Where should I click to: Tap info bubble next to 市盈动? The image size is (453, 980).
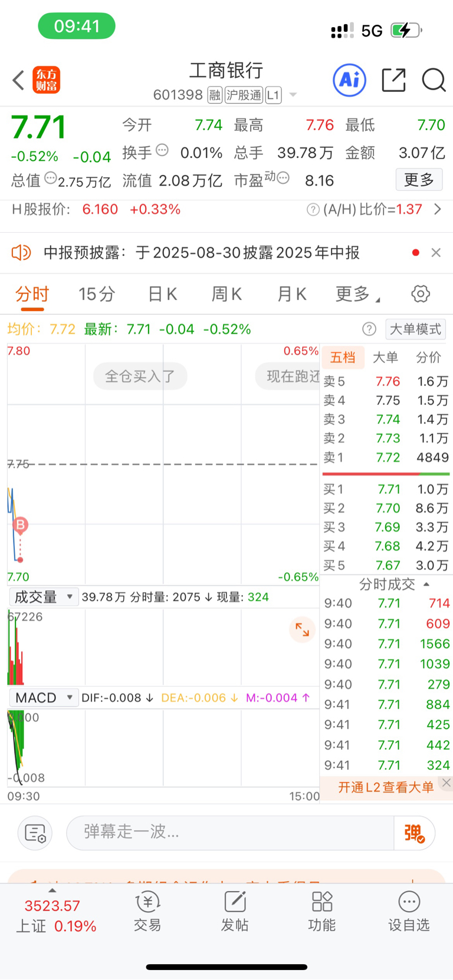coord(283,177)
